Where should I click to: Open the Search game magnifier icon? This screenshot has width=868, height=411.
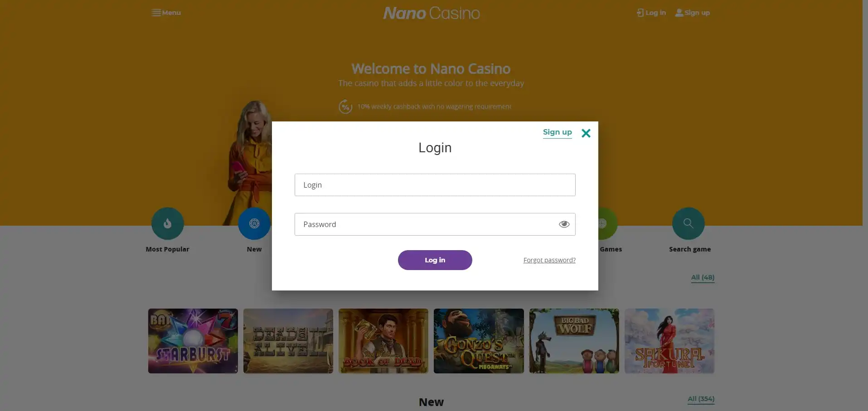[x=688, y=223]
